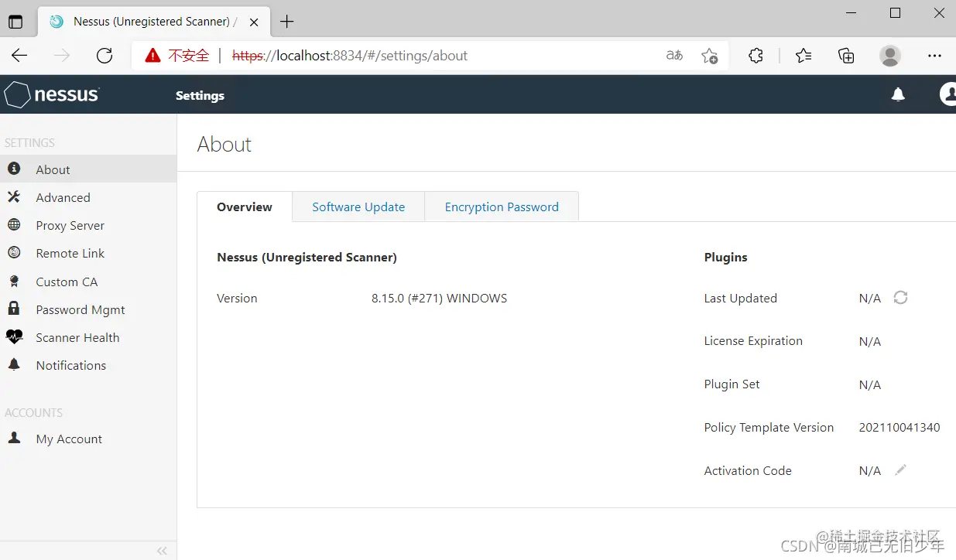Click the Notifications bell icon in sidebar
956x560 pixels.
14,364
